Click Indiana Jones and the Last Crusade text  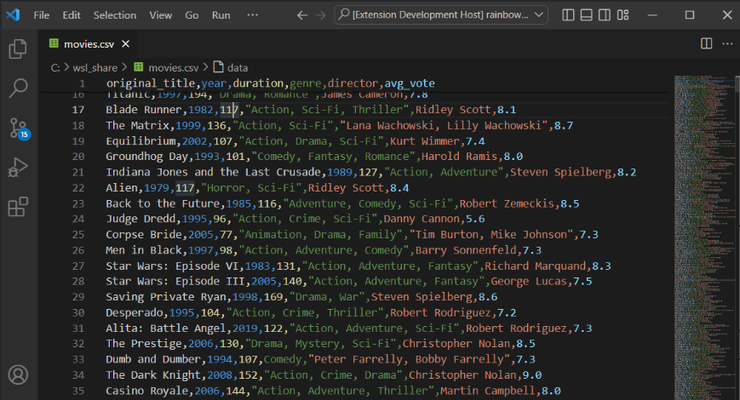pos(213,172)
